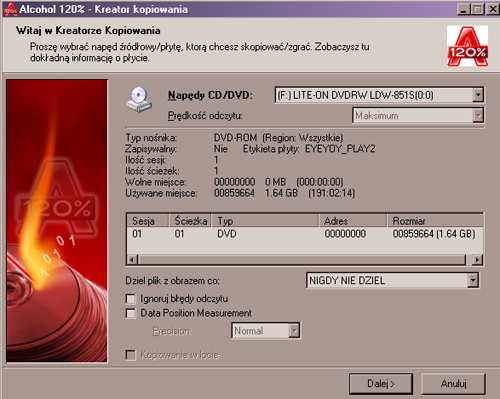500x399 pixels.
Task: Toggle the Kopiowanie w locie checkbox
Action: (131, 355)
